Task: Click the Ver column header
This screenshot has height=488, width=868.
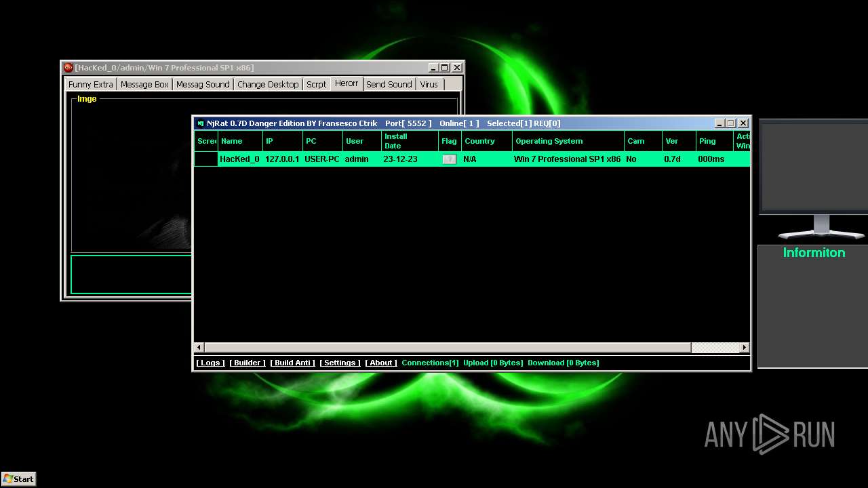Action: [679, 141]
